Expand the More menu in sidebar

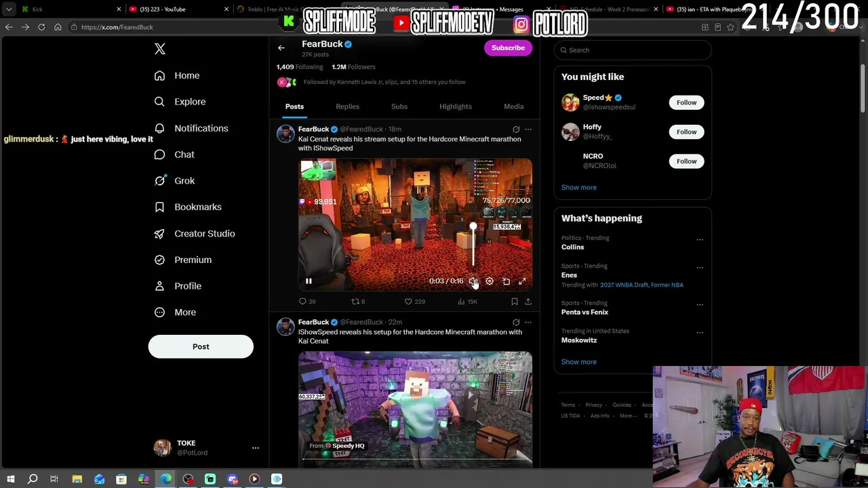tap(175, 312)
